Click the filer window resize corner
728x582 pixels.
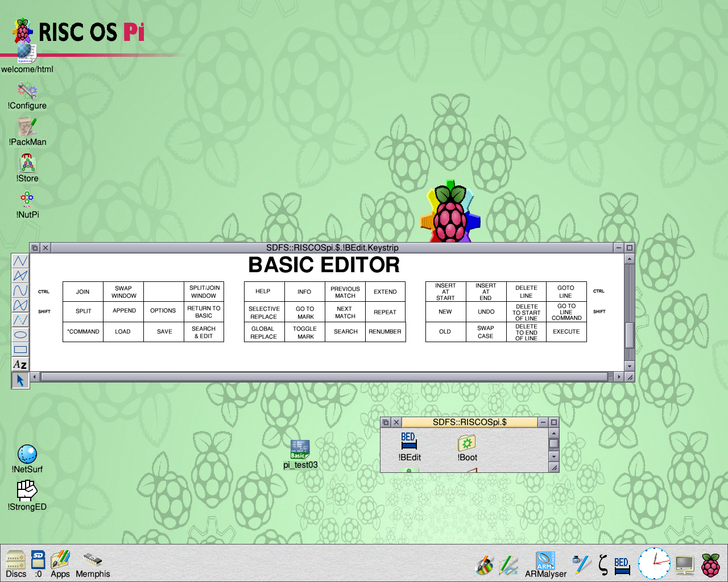(x=553, y=467)
